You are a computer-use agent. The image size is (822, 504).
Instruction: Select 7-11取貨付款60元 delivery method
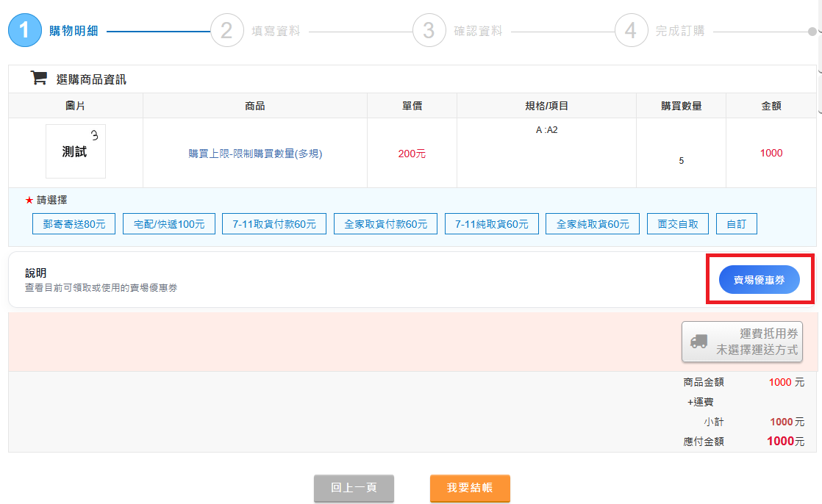point(274,224)
